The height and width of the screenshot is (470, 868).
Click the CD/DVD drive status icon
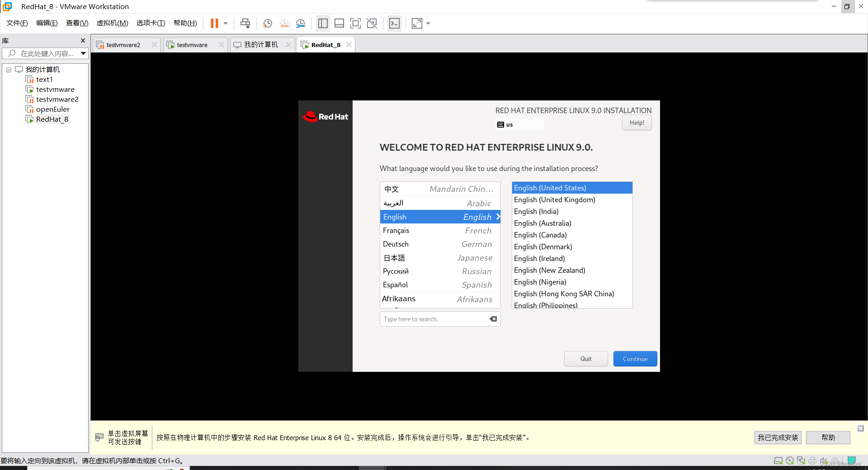[x=790, y=461]
